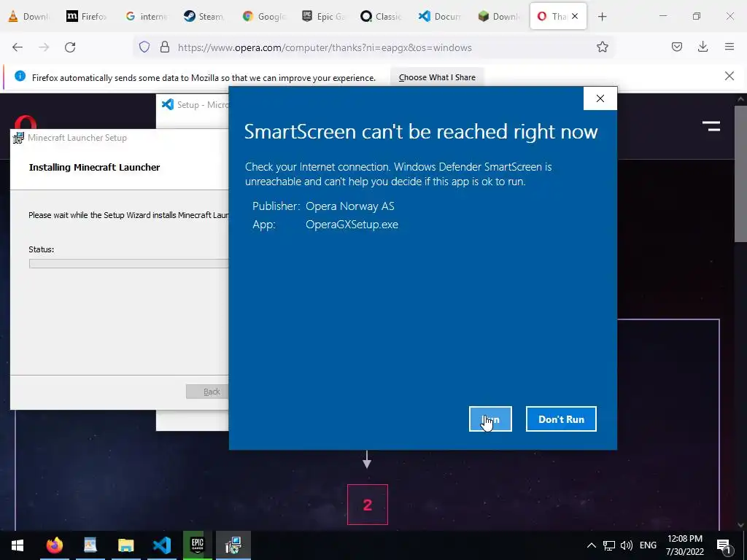Click the Minecraft install progress bar
Screen dimensions: 747x560
[x=128, y=263]
